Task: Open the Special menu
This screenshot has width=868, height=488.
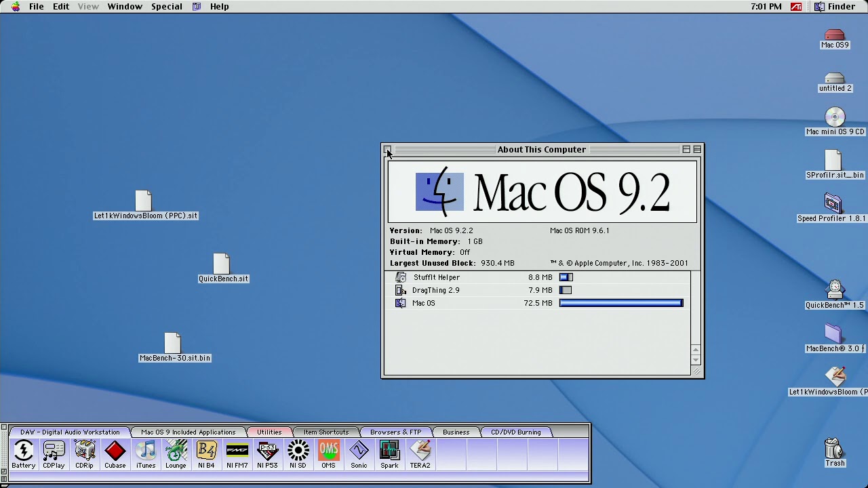Action: (x=166, y=6)
